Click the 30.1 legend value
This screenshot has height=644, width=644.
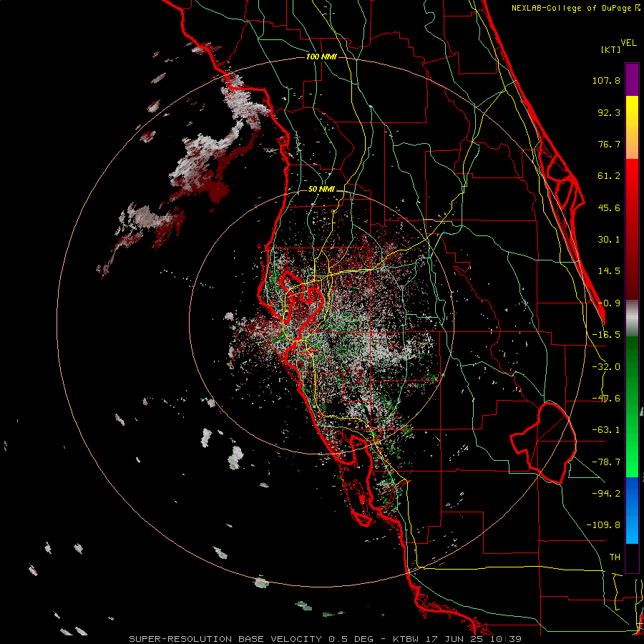pyautogui.click(x=609, y=240)
